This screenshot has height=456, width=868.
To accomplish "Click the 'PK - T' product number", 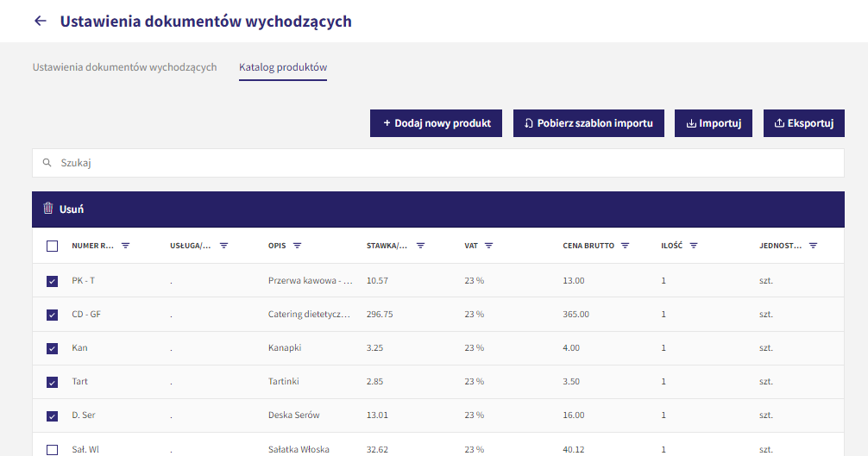I will point(83,280).
